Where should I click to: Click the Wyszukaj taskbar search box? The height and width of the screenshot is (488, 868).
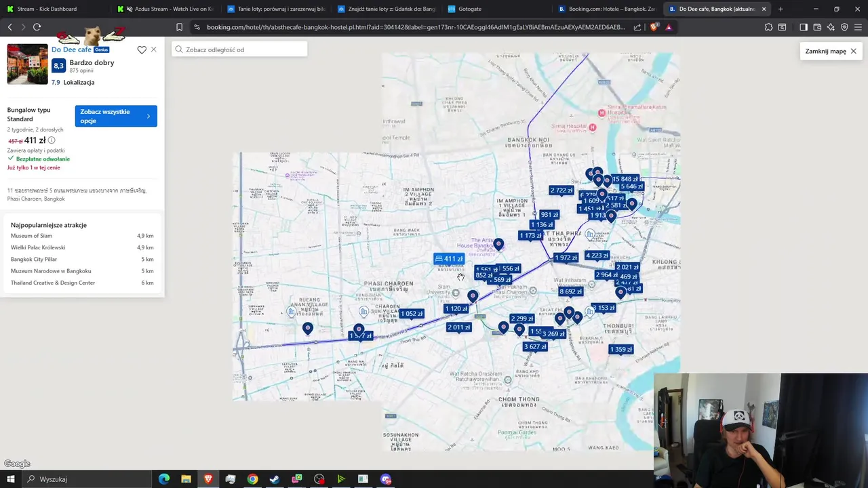(x=87, y=479)
